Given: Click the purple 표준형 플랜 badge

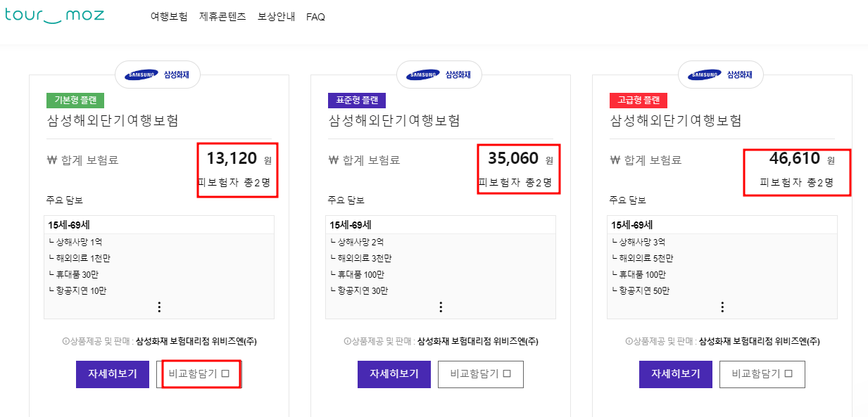Looking at the screenshot, I should pyautogui.click(x=357, y=100).
